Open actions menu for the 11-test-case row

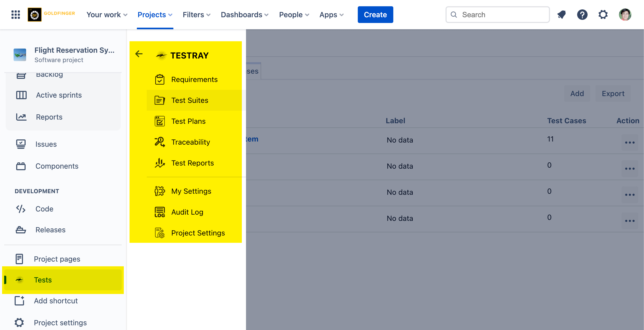[x=630, y=143]
